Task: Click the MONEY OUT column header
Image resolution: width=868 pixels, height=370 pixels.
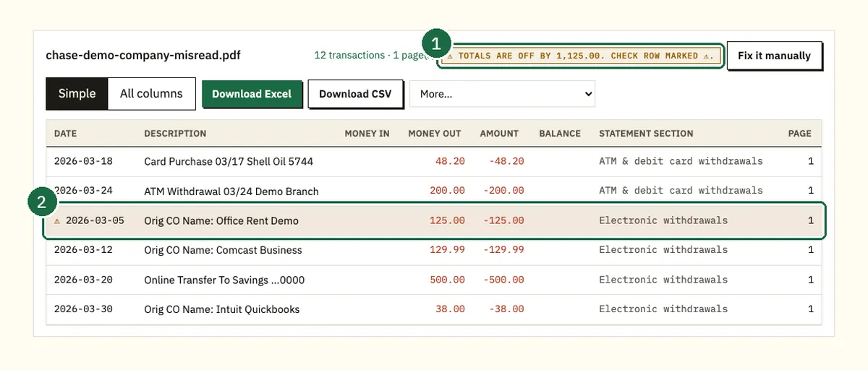Action: point(434,134)
